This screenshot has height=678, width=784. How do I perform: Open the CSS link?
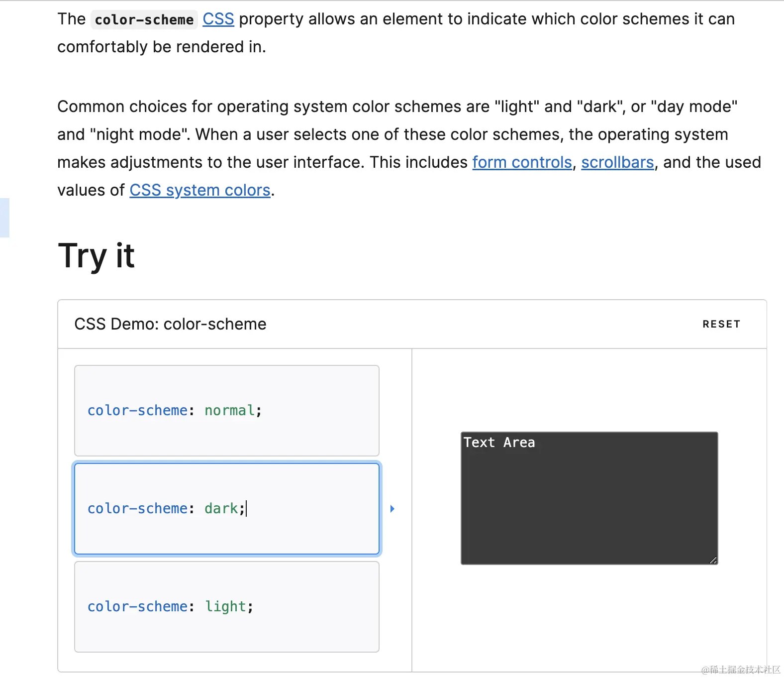(218, 19)
